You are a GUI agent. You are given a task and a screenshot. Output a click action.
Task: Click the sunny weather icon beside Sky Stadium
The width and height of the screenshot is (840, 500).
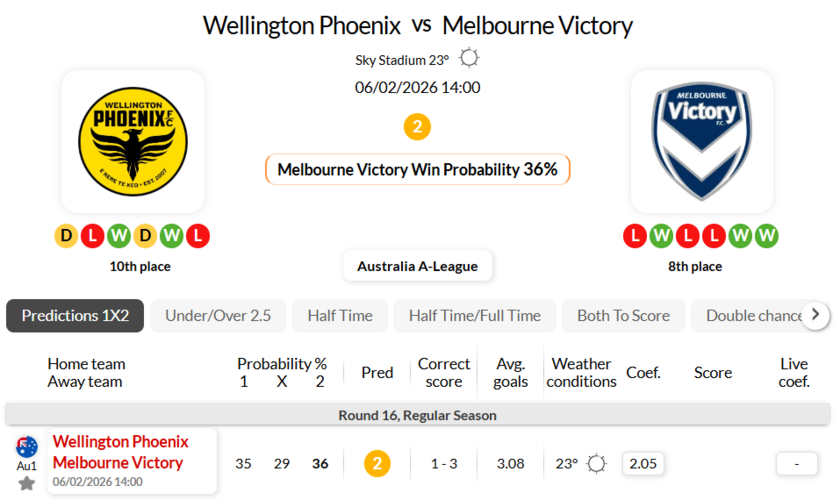click(469, 59)
